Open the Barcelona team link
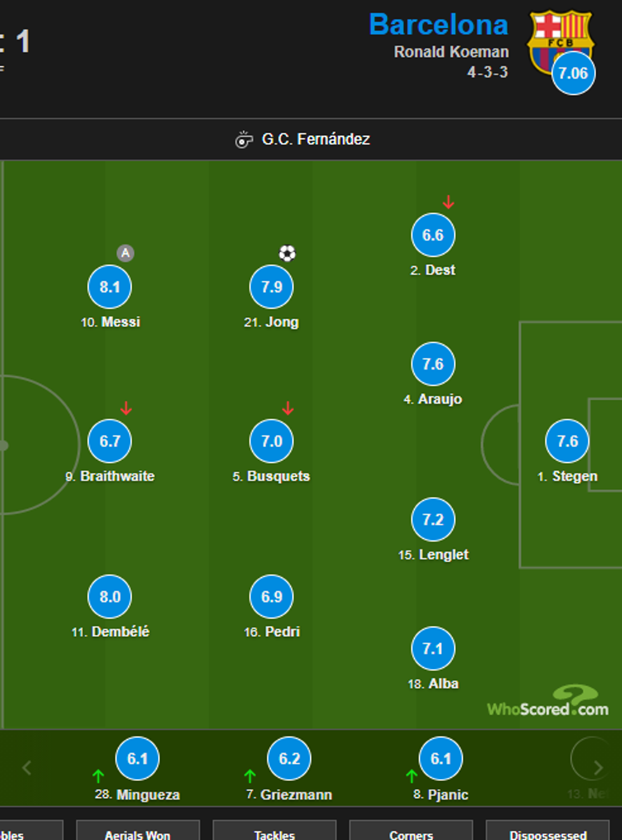622x840 pixels. pyautogui.click(x=439, y=25)
